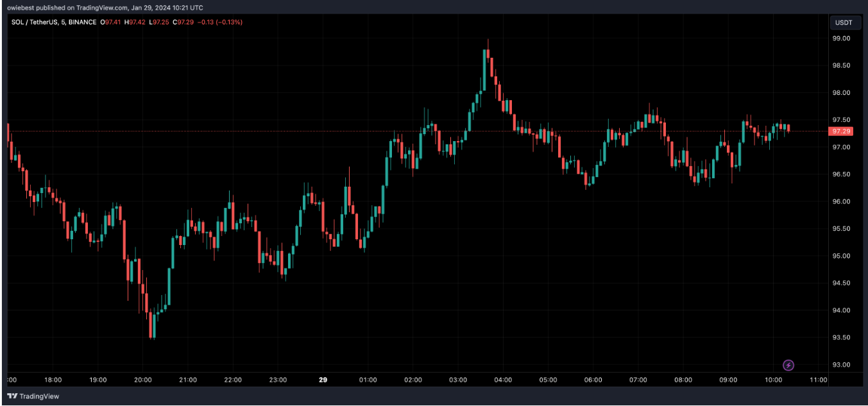Select the 20:00 time axis label
868x406 pixels.
[x=142, y=380]
